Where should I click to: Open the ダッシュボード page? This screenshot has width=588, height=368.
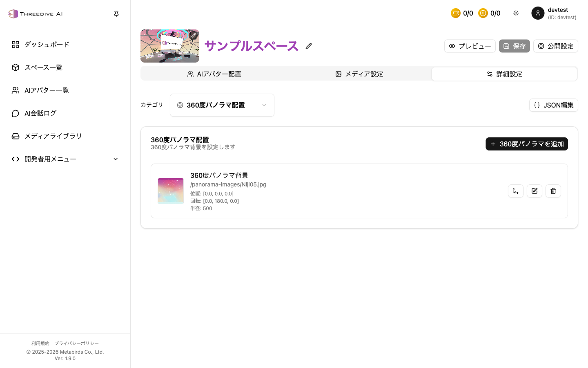(x=65, y=45)
